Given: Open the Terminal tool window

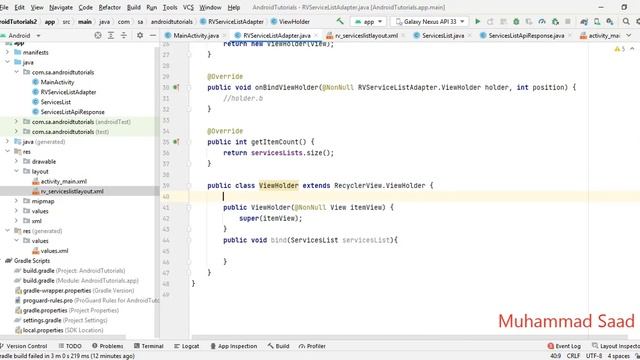Looking at the screenshot, I should coord(149,346).
